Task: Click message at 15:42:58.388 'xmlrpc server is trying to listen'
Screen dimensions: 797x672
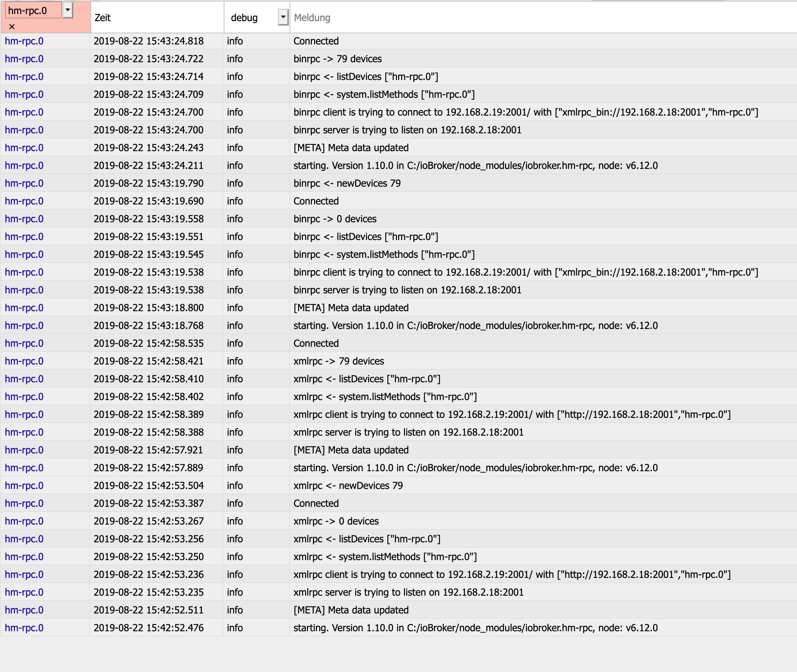Action: coord(408,432)
